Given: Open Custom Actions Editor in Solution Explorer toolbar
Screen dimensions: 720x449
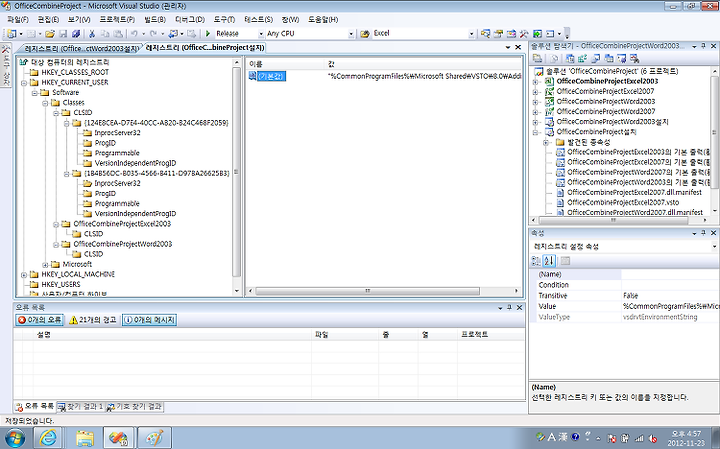Looking at the screenshot, I should (622, 58).
